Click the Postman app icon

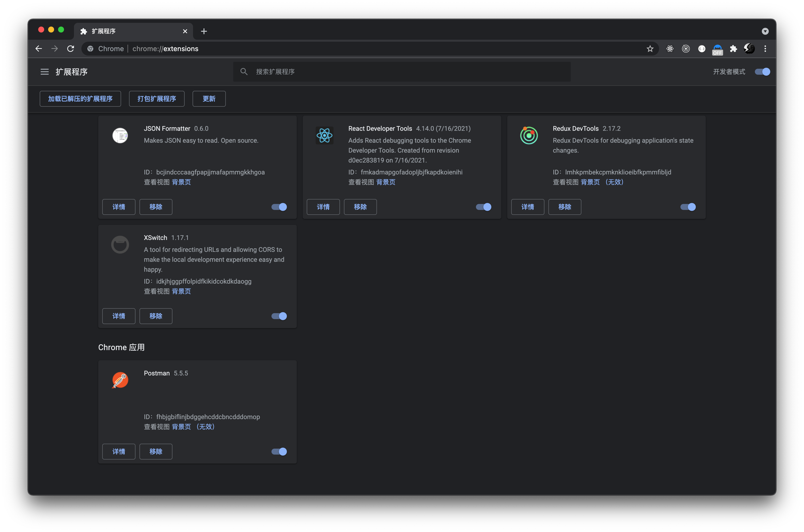click(x=120, y=380)
